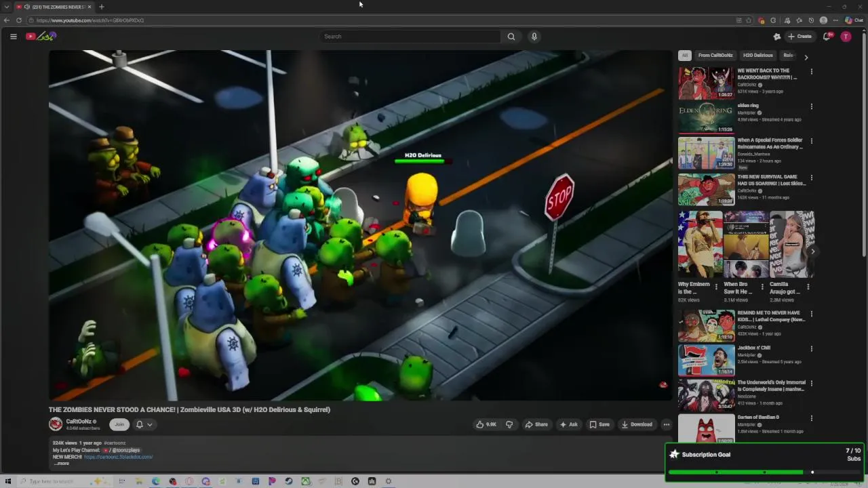Open notification bell dropdown beside Join

click(x=144, y=424)
